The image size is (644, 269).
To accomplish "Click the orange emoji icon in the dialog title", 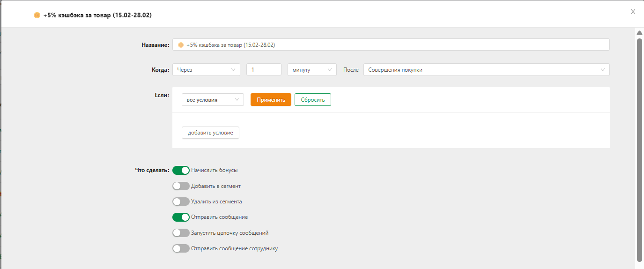I will [37, 15].
